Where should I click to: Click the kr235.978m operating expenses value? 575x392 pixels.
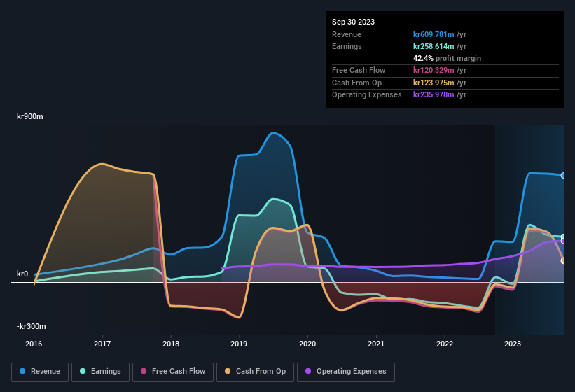434,94
